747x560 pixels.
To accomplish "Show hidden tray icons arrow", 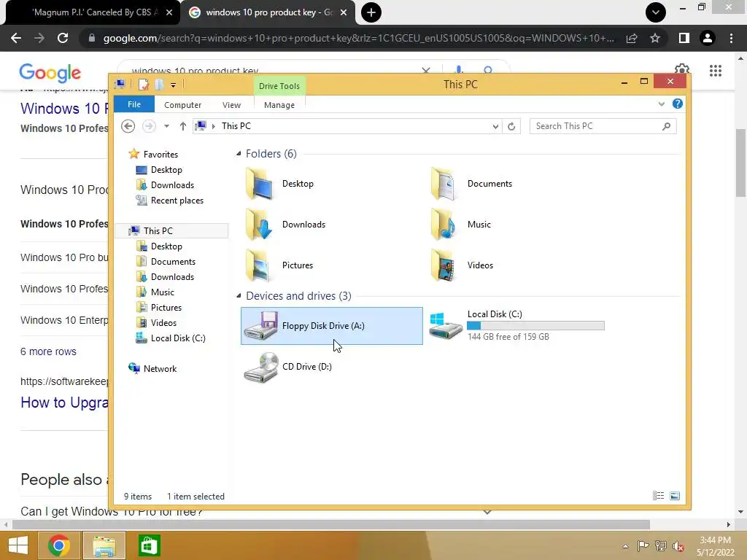I will click(x=625, y=546).
